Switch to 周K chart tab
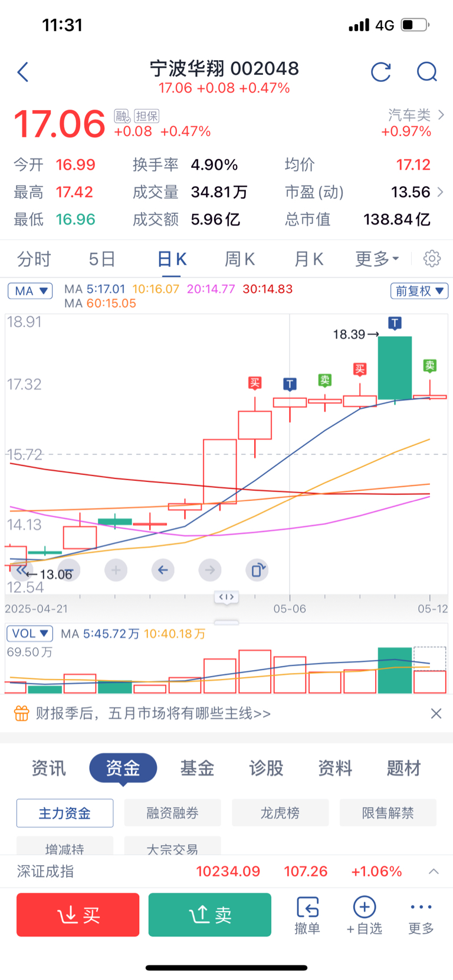The width and height of the screenshot is (453, 980). click(240, 259)
